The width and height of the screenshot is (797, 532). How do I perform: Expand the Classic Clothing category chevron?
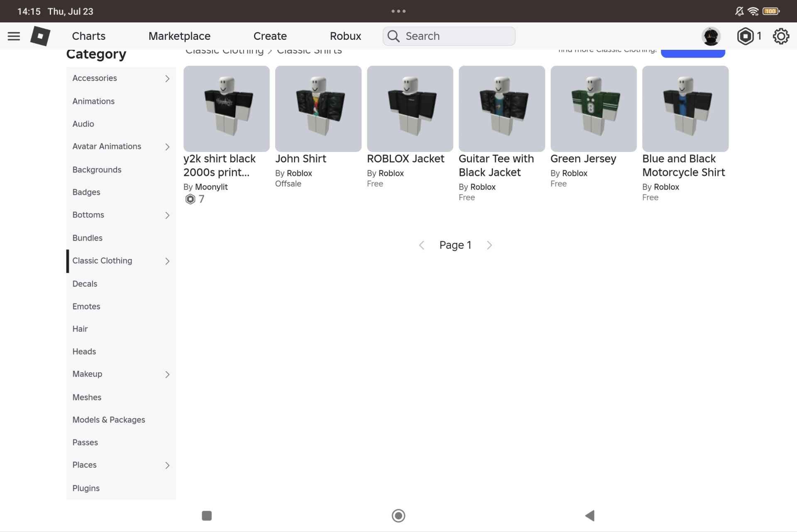point(167,261)
